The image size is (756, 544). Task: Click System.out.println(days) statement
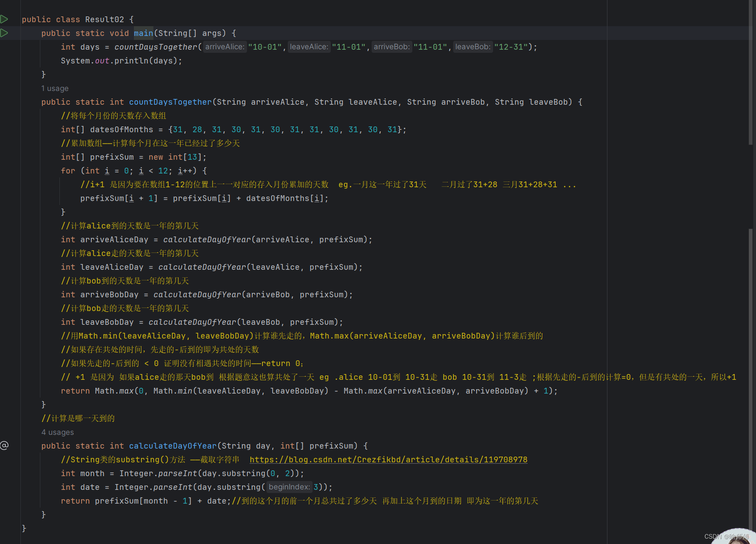pyautogui.click(x=121, y=61)
